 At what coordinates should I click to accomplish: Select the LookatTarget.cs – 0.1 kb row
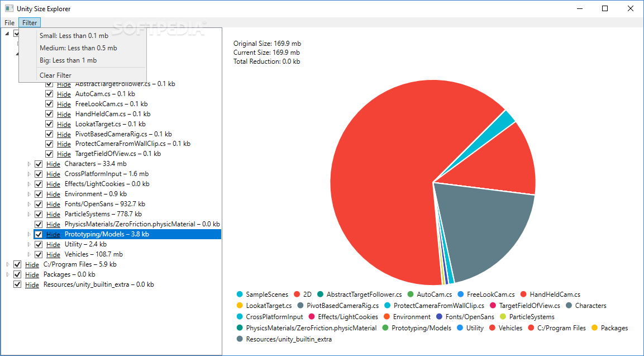pos(111,124)
